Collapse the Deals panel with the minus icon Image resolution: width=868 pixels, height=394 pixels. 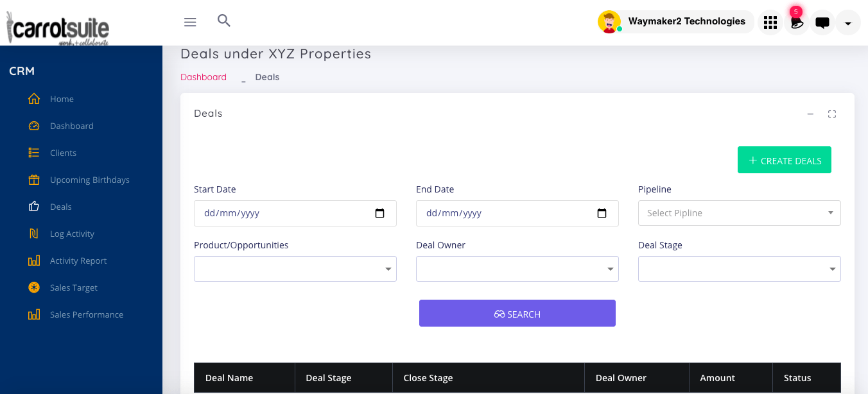pyautogui.click(x=810, y=114)
